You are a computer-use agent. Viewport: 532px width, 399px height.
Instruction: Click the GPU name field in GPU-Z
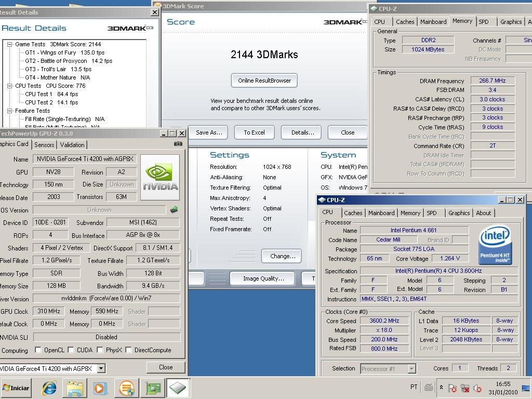click(x=85, y=159)
